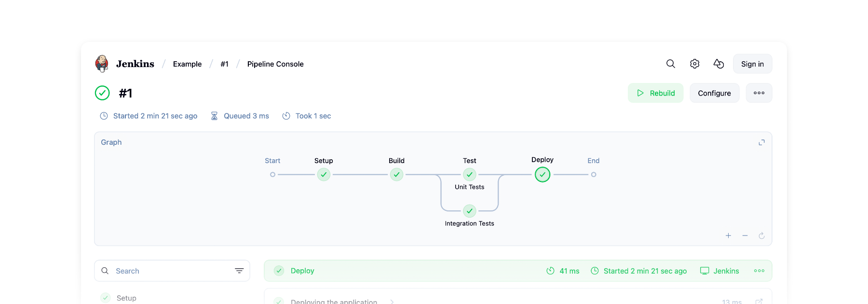The image size is (868, 304).
Task: Click the Rebuild button
Action: (x=655, y=93)
